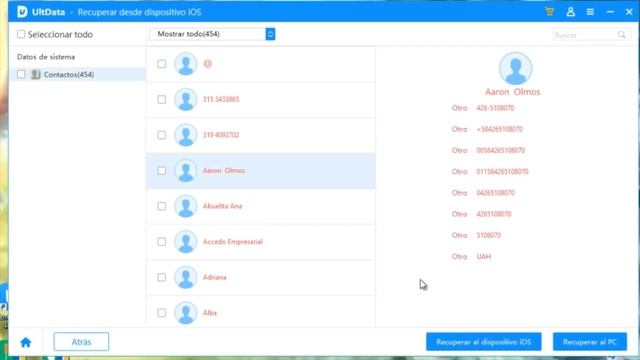This screenshot has height=360, width=640.
Task: Click avatar for 319 4093702
Action: pos(186,135)
